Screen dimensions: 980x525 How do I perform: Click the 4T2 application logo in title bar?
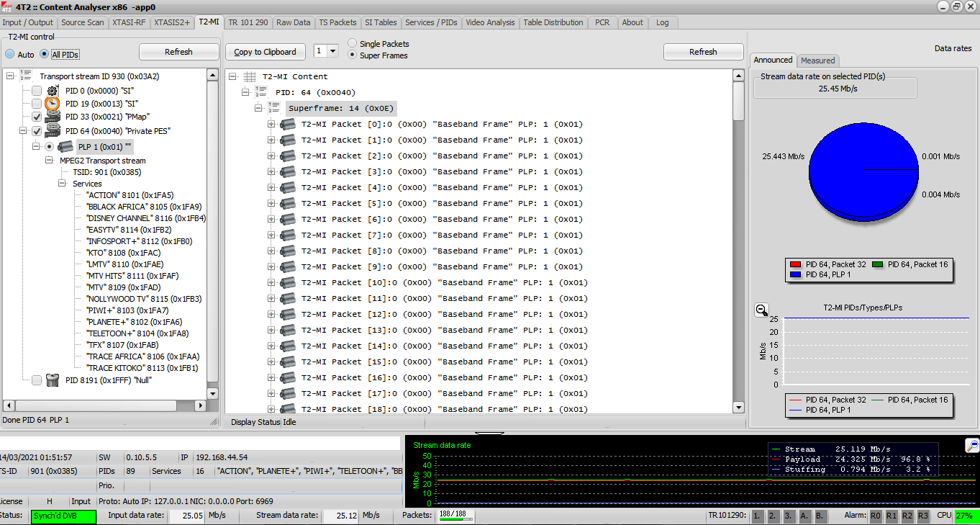tap(6, 6)
